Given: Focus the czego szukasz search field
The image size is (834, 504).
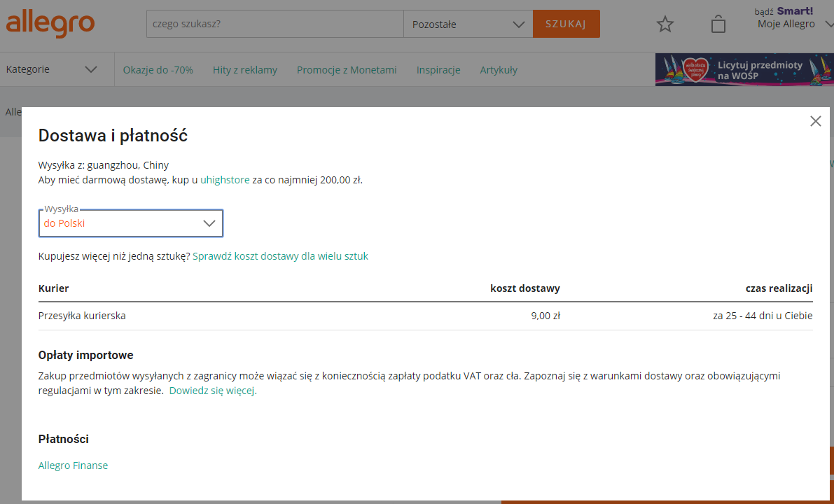Looking at the screenshot, I should [x=274, y=24].
